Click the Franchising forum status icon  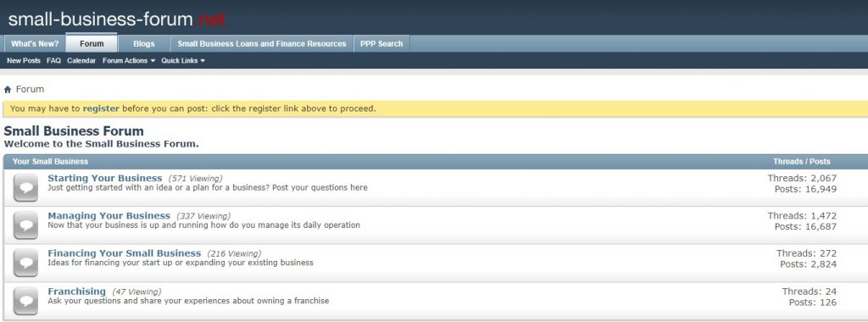pos(26,301)
